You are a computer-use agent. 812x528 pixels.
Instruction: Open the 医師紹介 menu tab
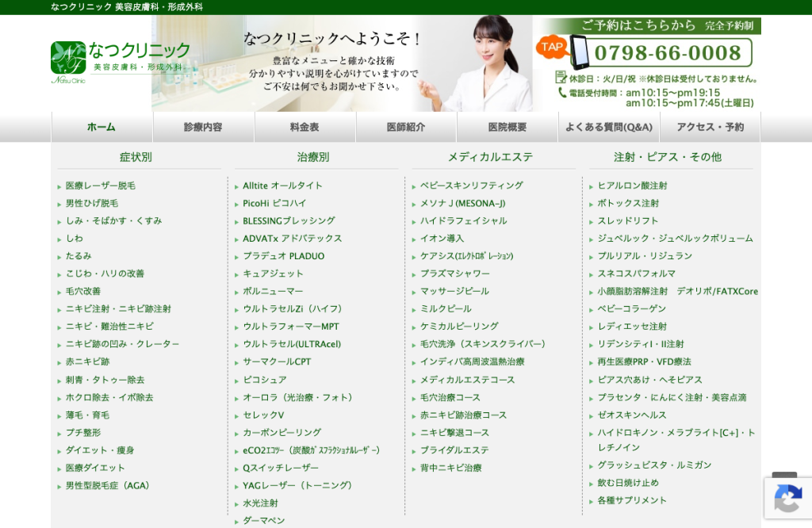coord(406,127)
